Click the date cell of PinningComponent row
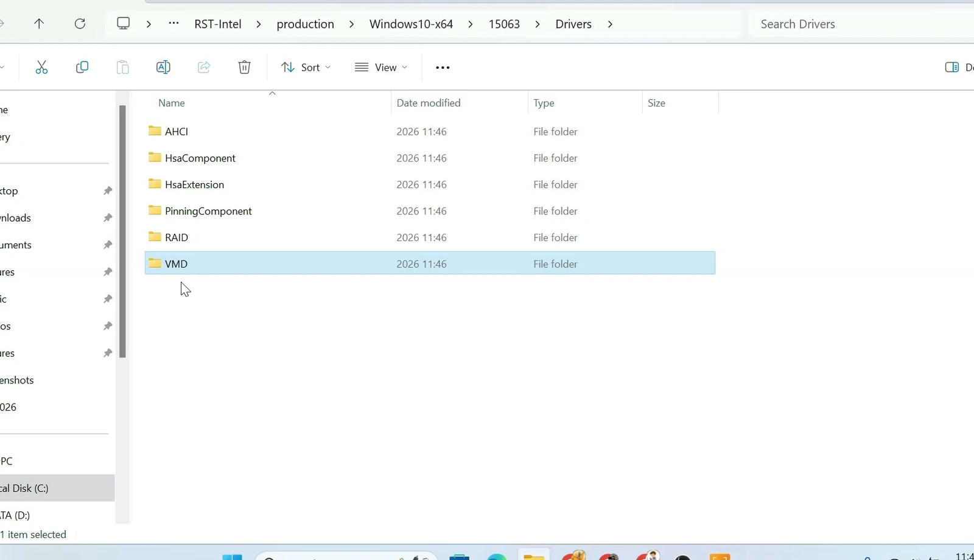Viewport: 974px width, 560px height. (421, 211)
